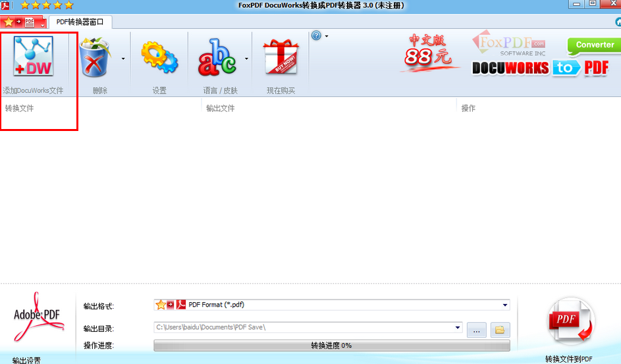Maximize the FoxPDF window

(592, 4)
